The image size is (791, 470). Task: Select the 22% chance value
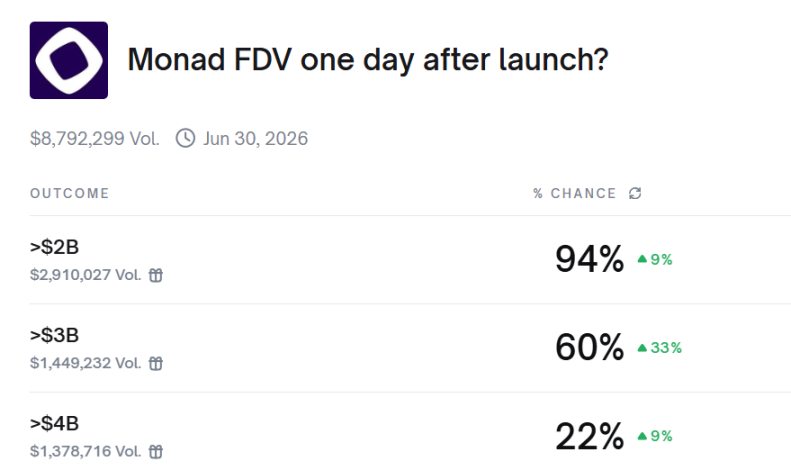(x=589, y=437)
